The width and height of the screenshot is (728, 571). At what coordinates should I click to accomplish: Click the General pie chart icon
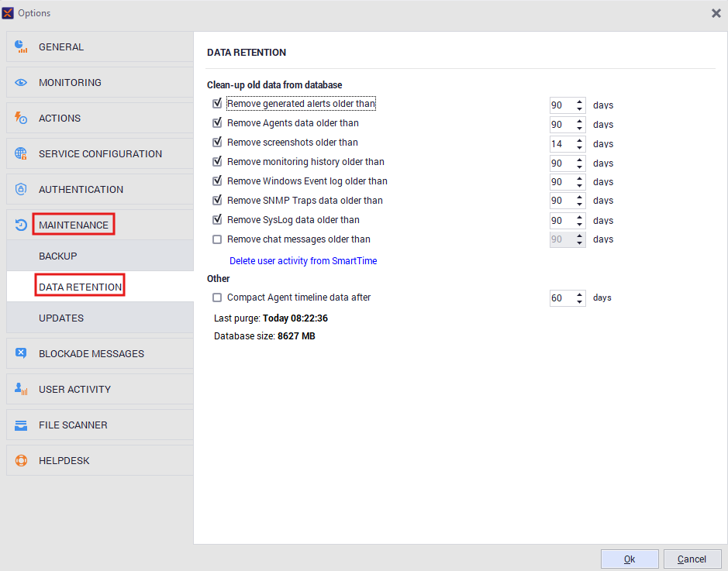pyautogui.click(x=21, y=47)
